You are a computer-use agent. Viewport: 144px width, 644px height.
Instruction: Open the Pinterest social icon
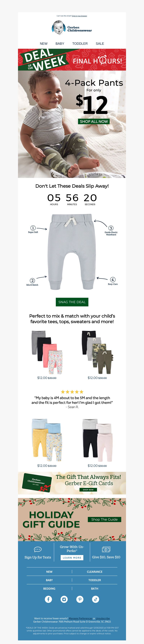pyautogui.click(x=80, y=599)
